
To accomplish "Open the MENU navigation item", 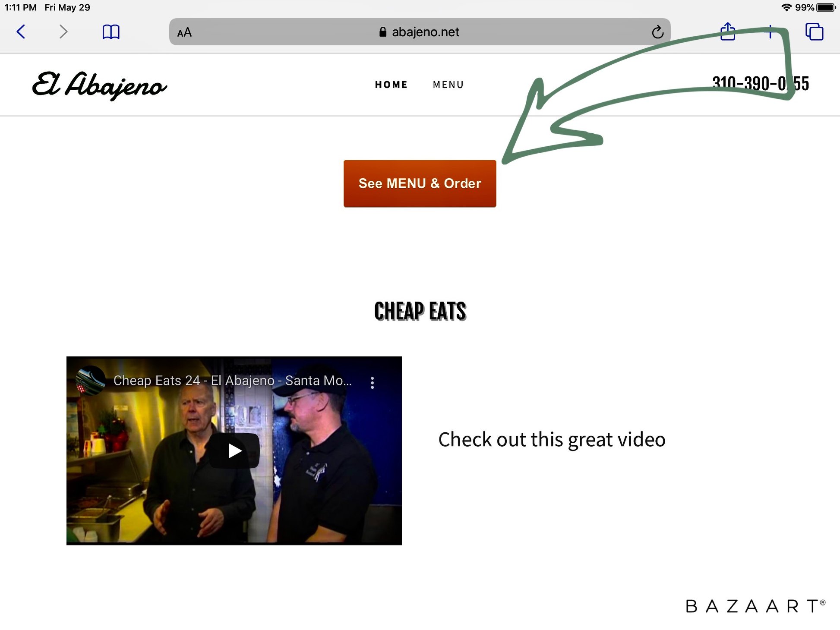I will (448, 85).
